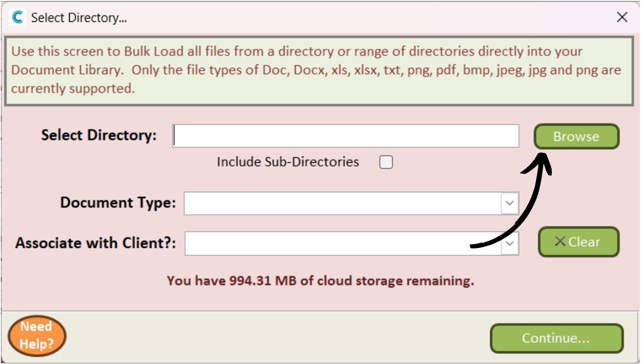Click the Include Sub-Directories label text
The width and height of the screenshot is (642, 364).
tap(288, 162)
